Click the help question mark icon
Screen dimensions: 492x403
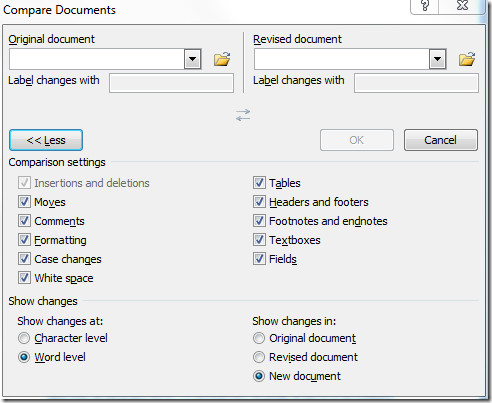pyautogui.click(x=425, y=6)
